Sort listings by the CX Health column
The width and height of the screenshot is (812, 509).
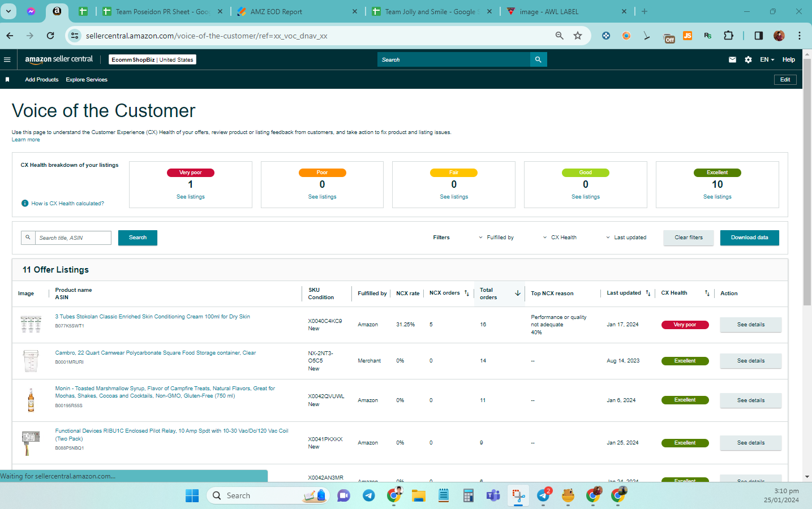707,293
